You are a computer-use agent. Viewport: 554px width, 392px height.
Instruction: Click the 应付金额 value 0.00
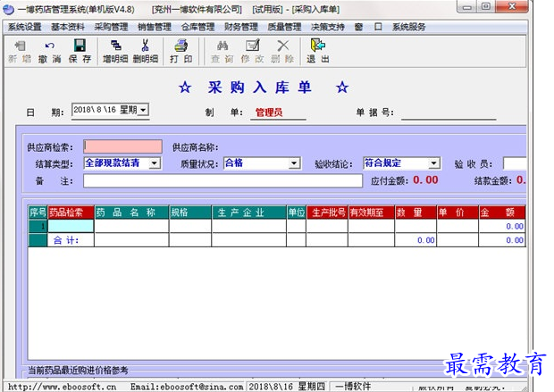coord(425,180)
